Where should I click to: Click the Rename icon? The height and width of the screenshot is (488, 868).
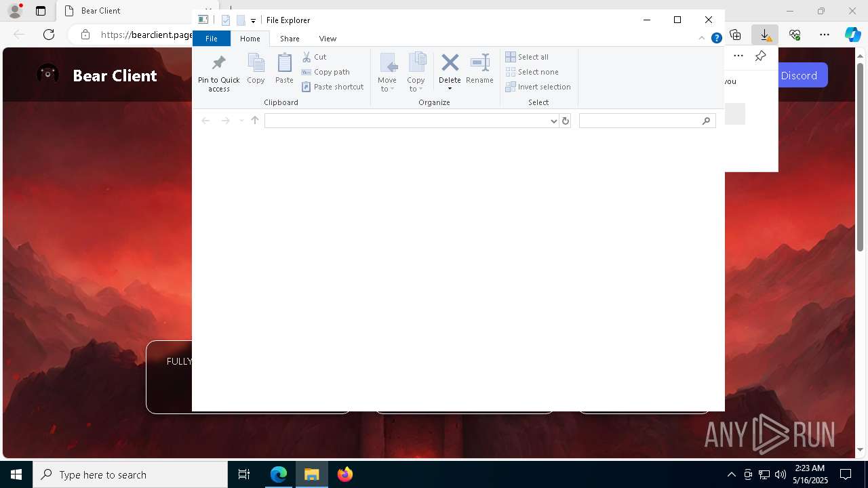tap(479, 68)
